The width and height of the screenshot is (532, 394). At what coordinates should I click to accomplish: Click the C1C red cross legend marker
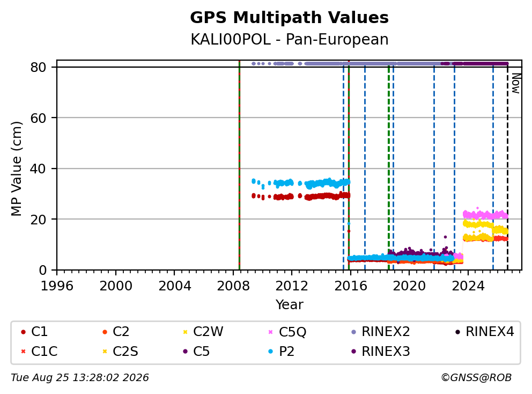pos(23,352)
